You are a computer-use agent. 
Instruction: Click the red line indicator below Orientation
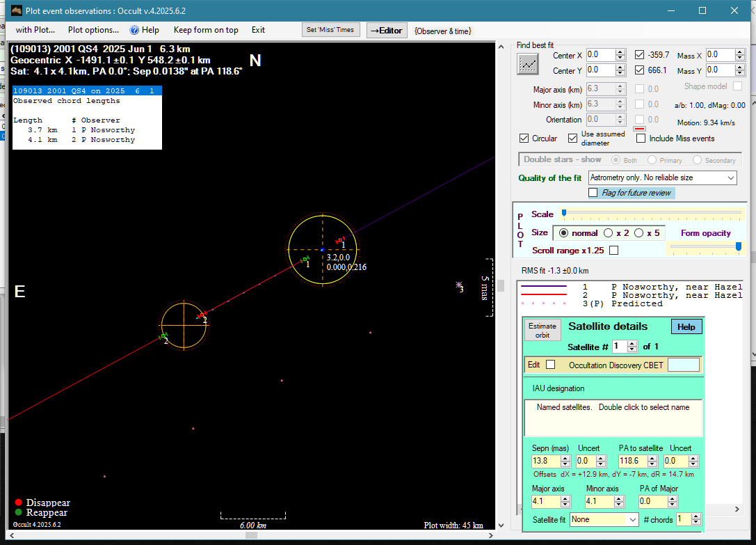coord(639,129)
